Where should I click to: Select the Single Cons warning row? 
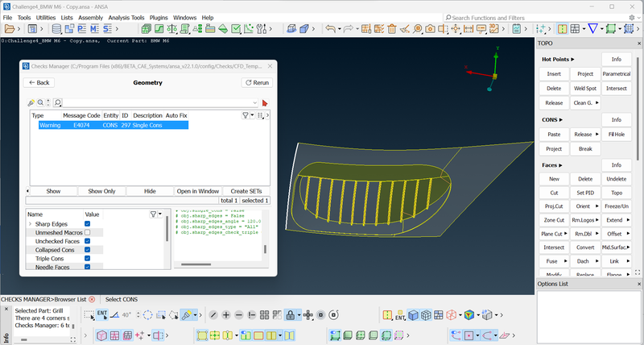tap(114, 125)
